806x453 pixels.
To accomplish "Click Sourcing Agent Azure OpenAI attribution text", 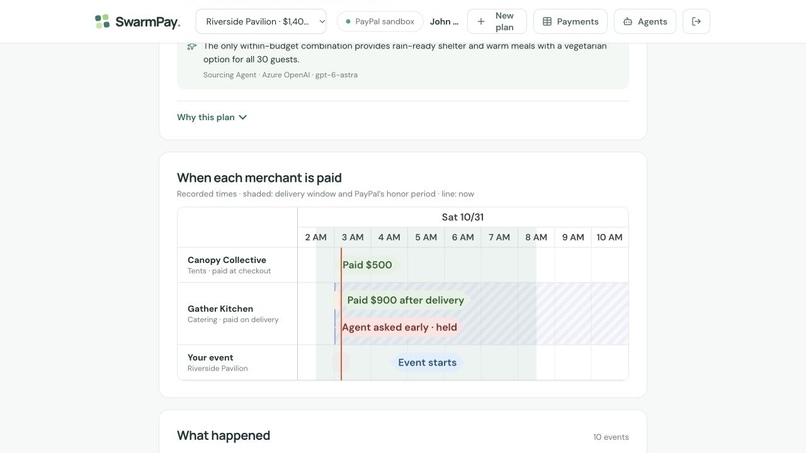I will (x=280, y=75).
